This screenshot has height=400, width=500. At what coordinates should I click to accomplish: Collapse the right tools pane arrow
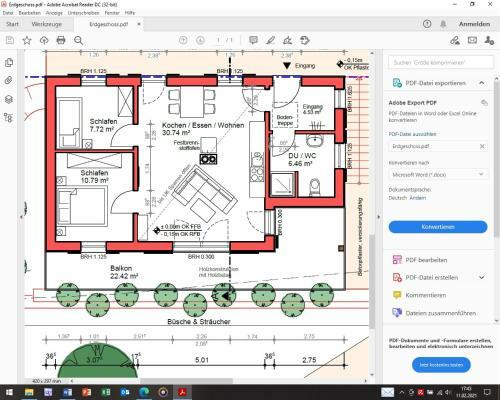(379, 217)
